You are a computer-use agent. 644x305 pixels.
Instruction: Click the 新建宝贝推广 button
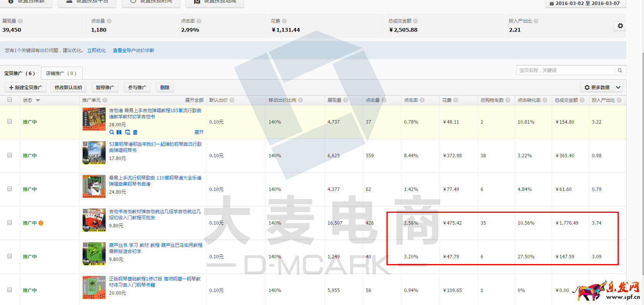click(26, 88)
